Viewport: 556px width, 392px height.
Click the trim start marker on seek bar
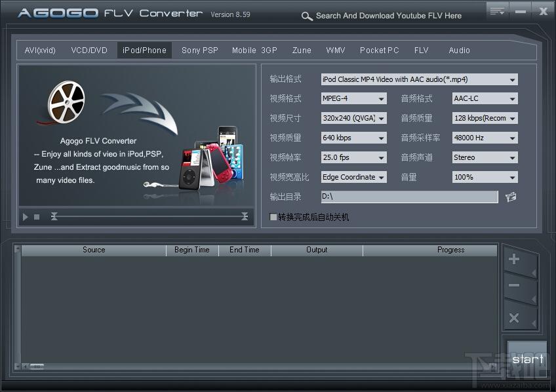[x=54, y=216]
